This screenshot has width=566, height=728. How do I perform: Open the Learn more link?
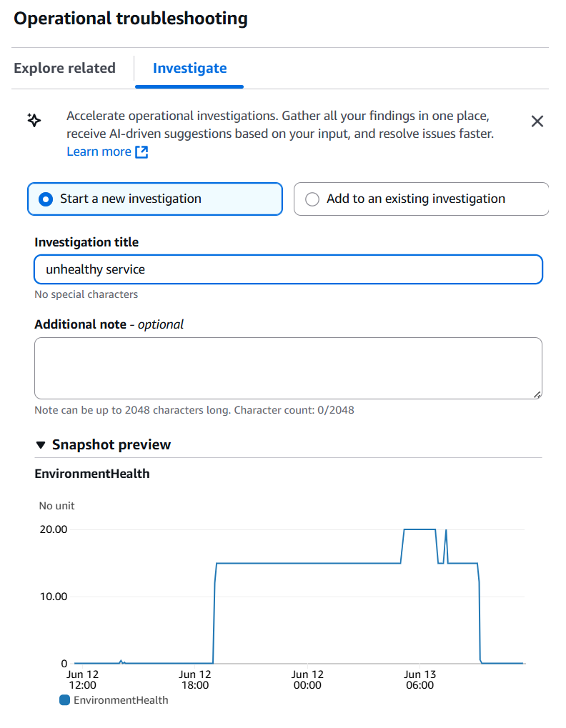97,151
